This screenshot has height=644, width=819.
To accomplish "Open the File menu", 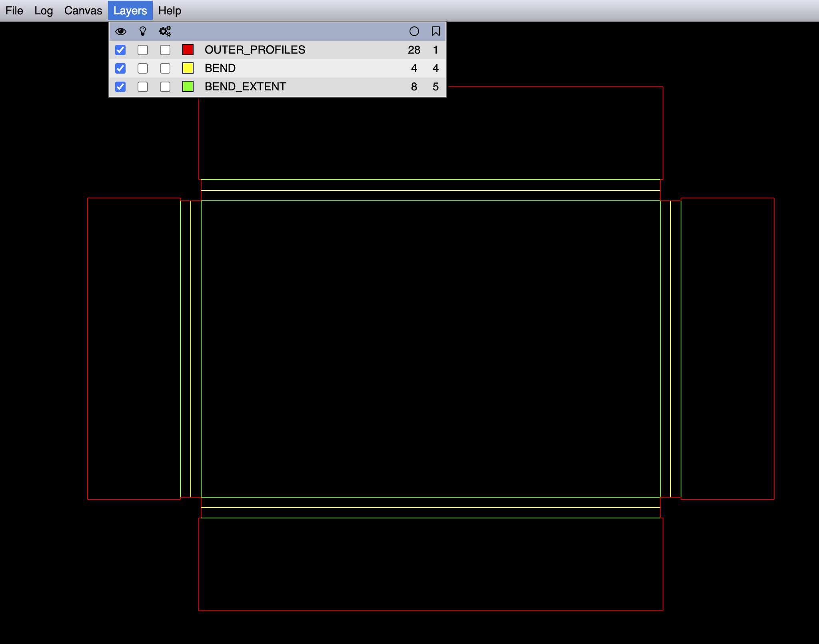I will (14, 10).
